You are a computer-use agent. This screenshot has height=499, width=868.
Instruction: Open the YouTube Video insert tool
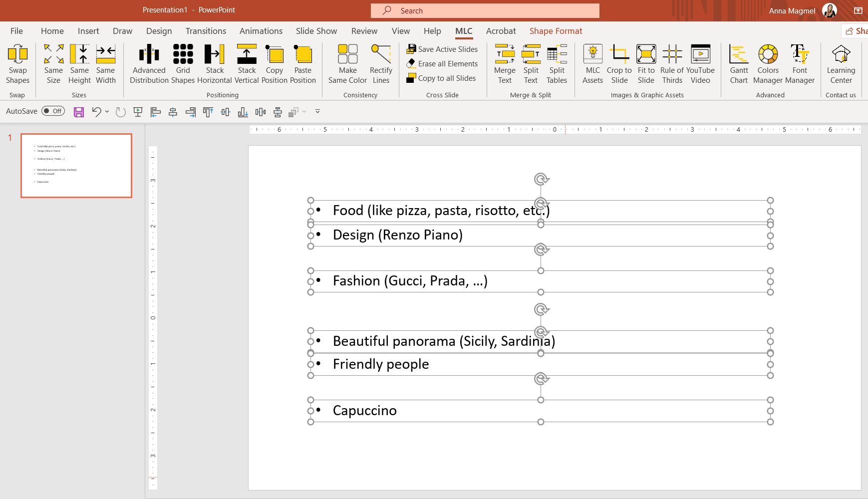click(701, 64)
